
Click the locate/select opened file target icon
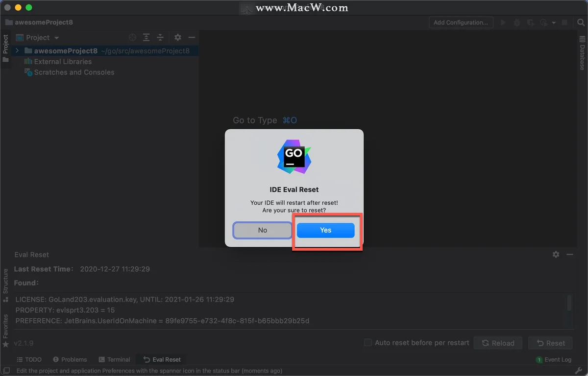[x=132, y=37]
